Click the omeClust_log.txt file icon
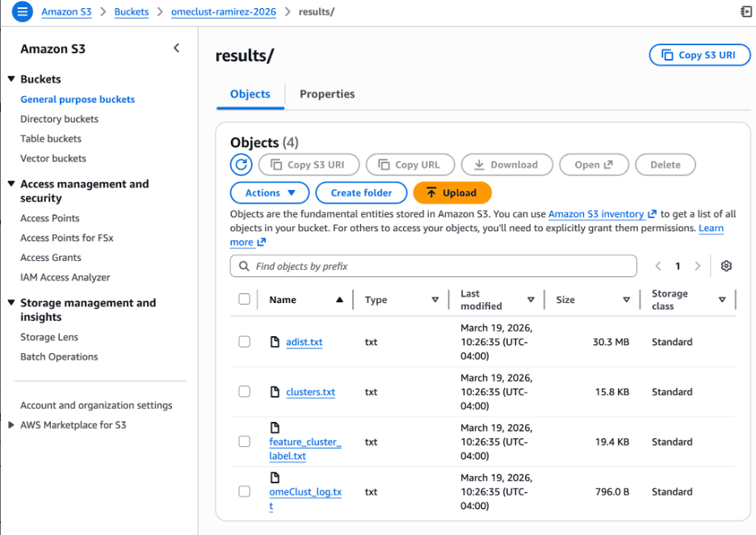 [275, 478]
